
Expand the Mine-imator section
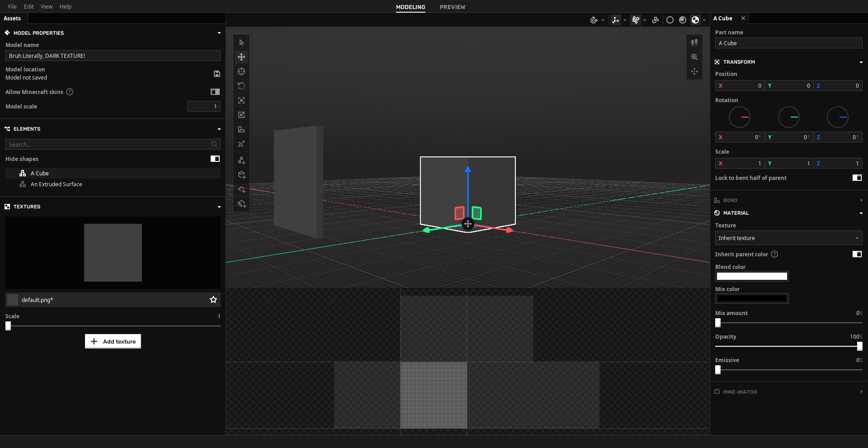click(861, 392)
